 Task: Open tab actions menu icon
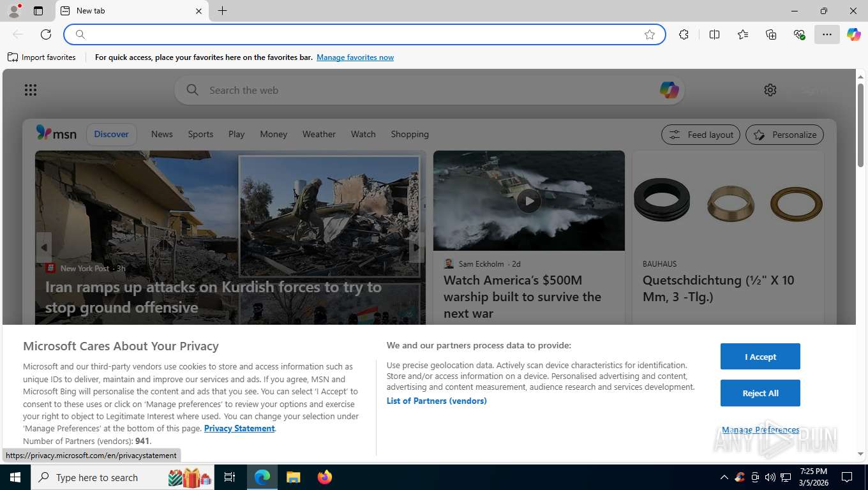[38, 11]
